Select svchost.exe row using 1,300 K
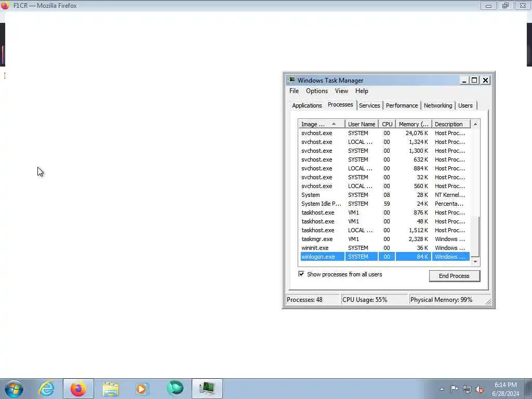Viewport: 532px width, 399px height. click(385, 151)
